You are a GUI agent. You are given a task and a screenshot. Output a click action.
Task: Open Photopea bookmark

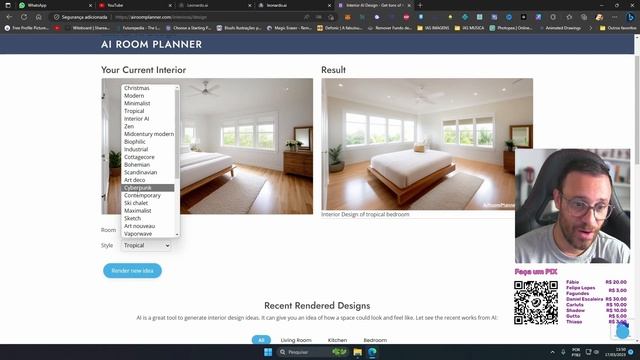(511, 28)
